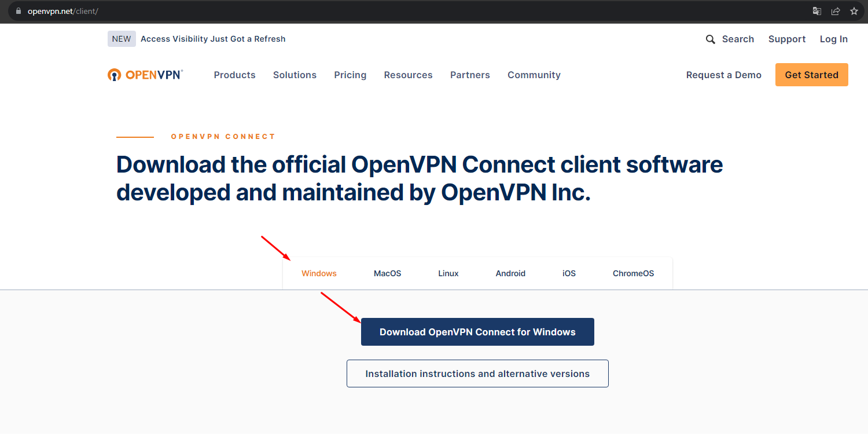Viewport: 868px width, 443px height.
Task: Open the Resources menu
Action: pos(408,75)
